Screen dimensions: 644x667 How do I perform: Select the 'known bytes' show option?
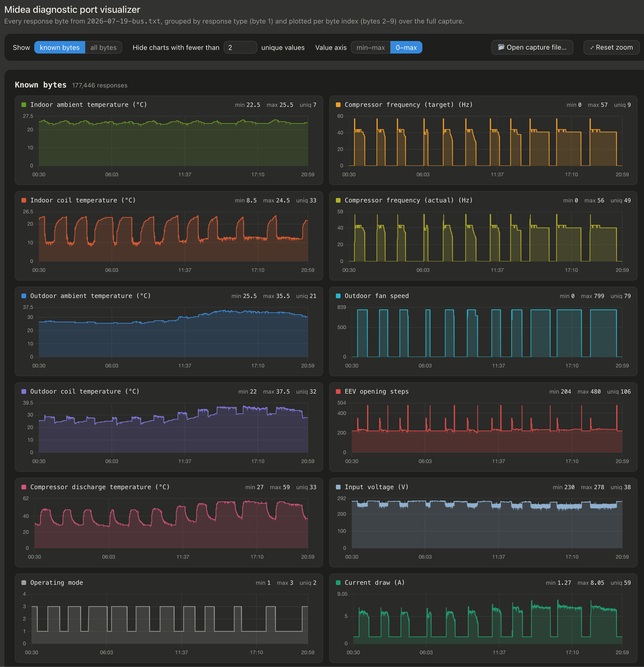pyautogui.click(x=60, y=47)
